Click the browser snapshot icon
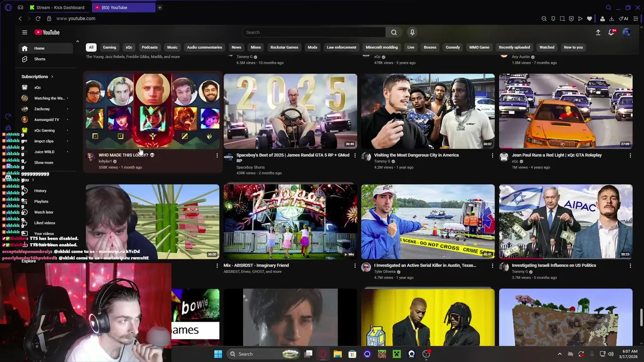Viewport: 644px width, 362px height. click(562, 19)
